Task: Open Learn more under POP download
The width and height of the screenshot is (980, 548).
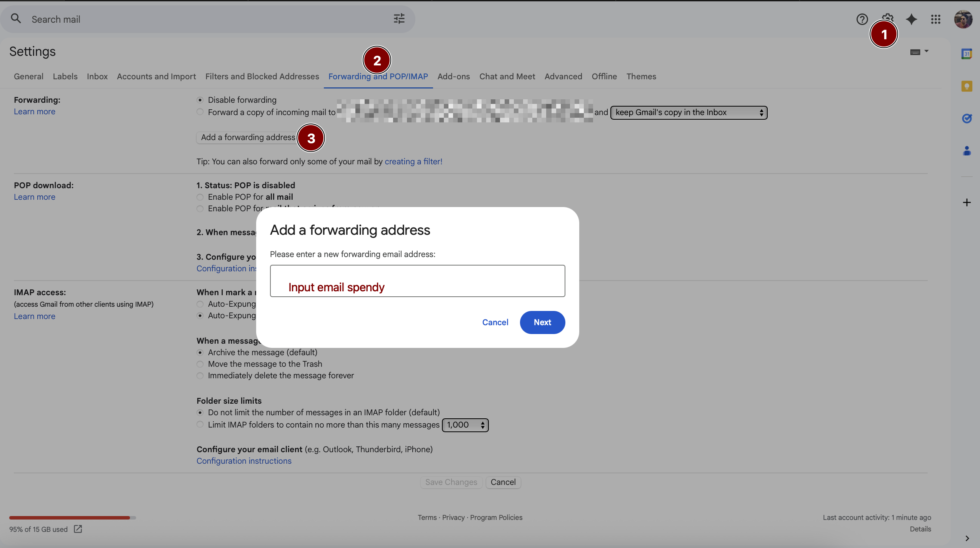Action: click(x=35, y=197)
